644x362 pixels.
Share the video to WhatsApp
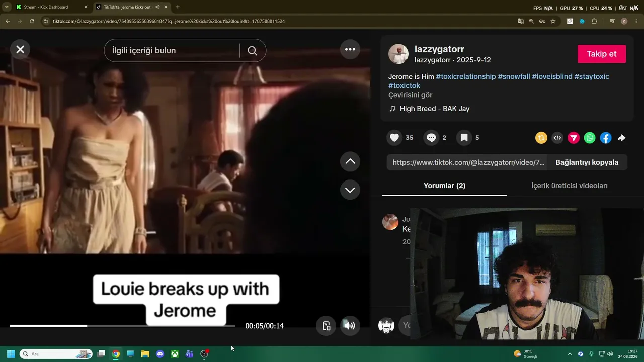tap(590, 138)
